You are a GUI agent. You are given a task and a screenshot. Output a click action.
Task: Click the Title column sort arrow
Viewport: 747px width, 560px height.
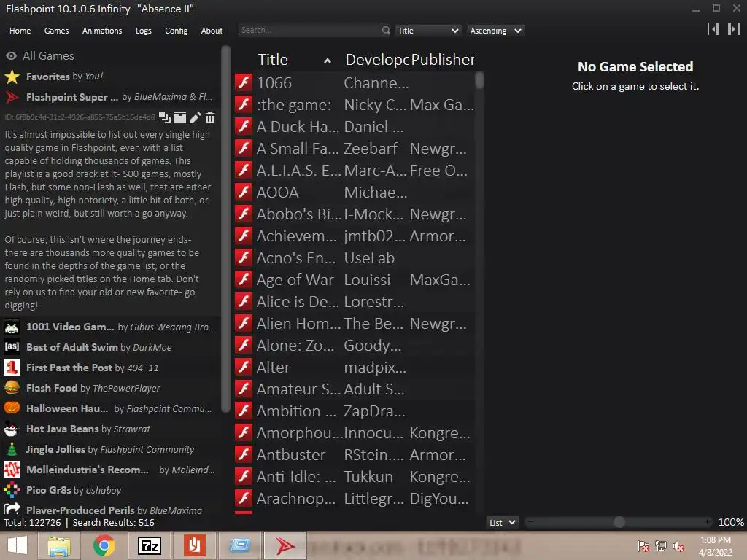click(328, 61)
